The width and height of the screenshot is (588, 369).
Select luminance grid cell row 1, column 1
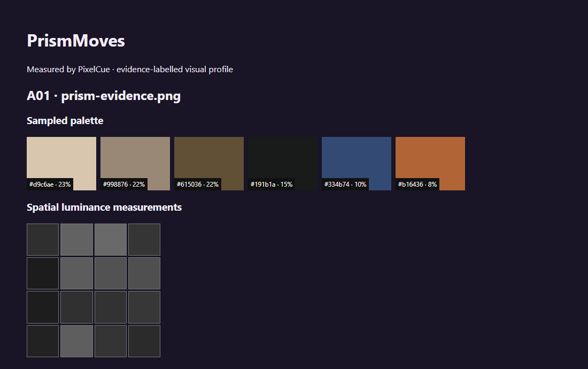click(43, 240)
